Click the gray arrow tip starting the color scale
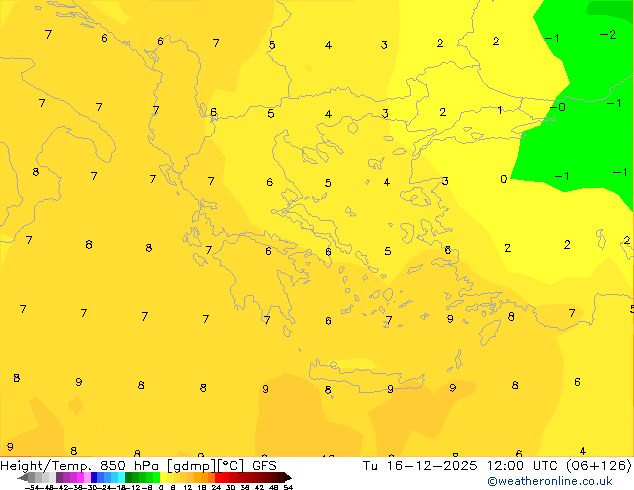Screen dimensions: 634x490 [x=23, y=478]
